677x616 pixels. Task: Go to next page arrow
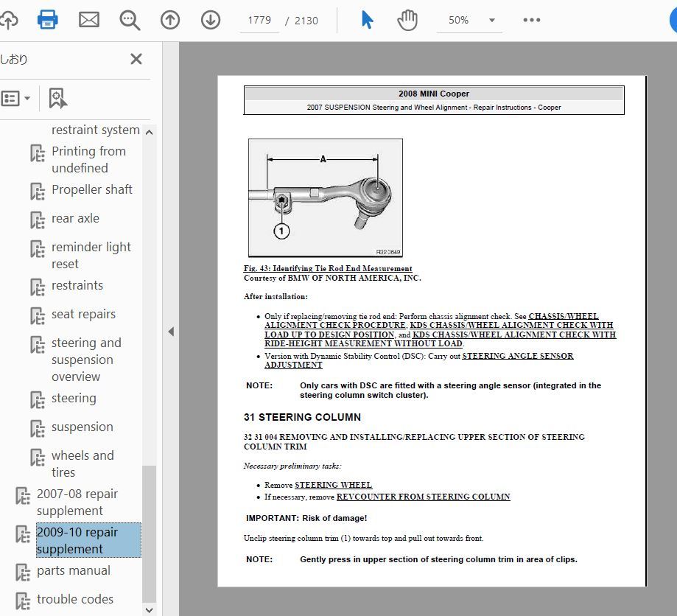(211, 21)
